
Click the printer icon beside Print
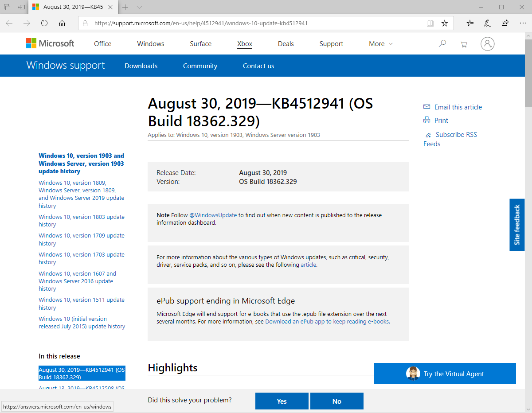point(427,120)
